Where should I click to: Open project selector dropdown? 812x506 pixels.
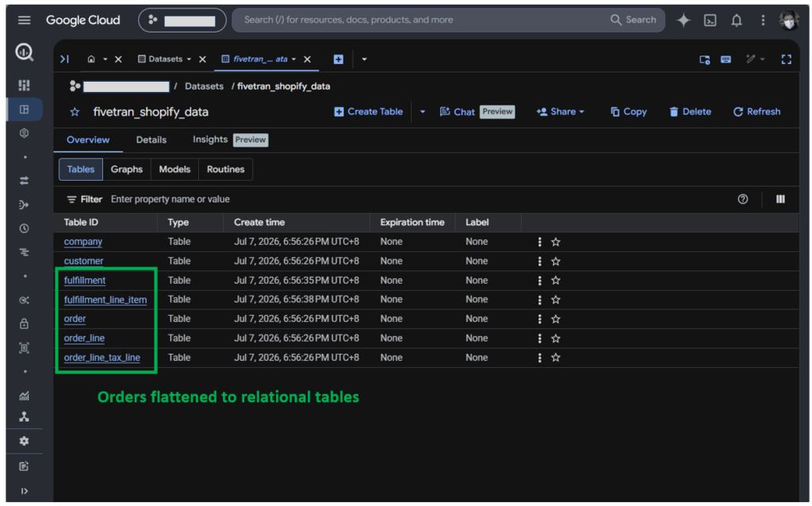coord(182,20)
